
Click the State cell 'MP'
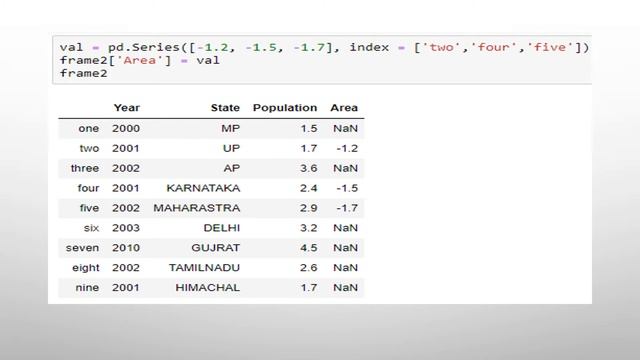[x=231, y=129]
